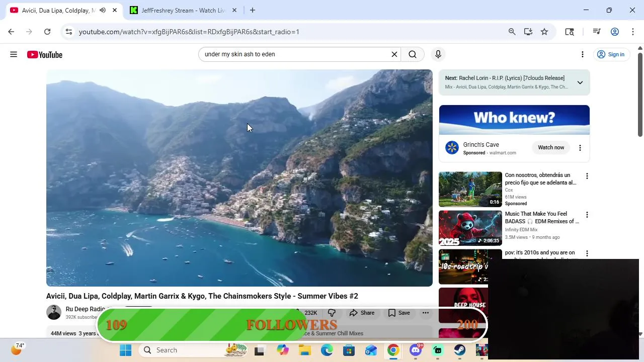Open Task View from the taskbar

259,350
